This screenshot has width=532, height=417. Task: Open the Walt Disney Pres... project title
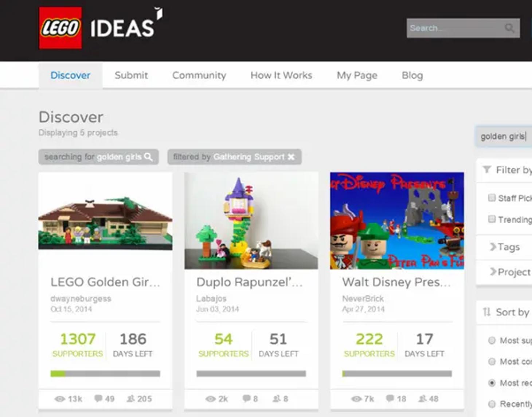(x=396, y=282)
